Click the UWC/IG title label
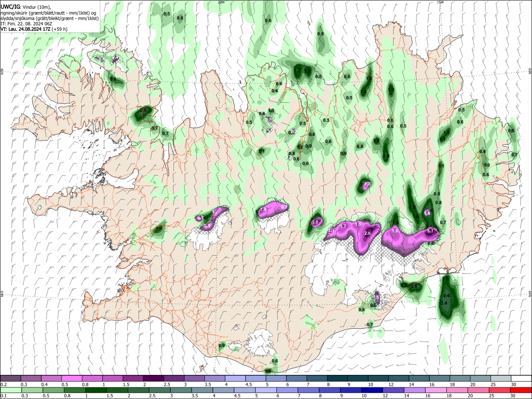 pyautogui.click(x=10, y=7)
